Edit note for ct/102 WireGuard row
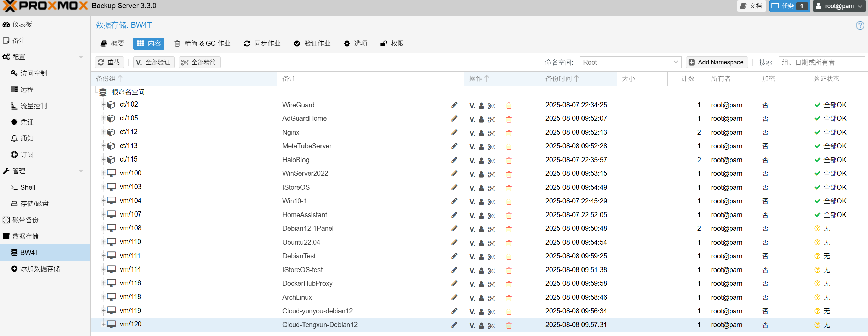 (x=454, y=105)
